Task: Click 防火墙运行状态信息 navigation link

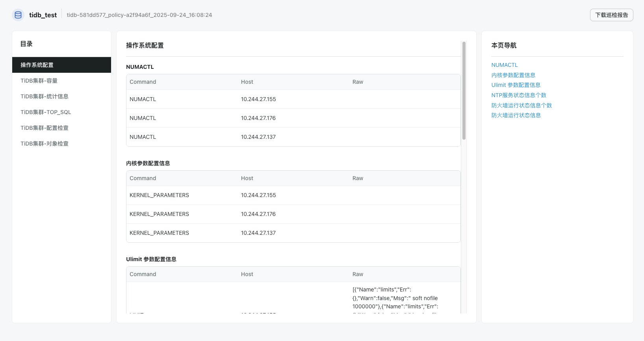Action: [516, 115]
